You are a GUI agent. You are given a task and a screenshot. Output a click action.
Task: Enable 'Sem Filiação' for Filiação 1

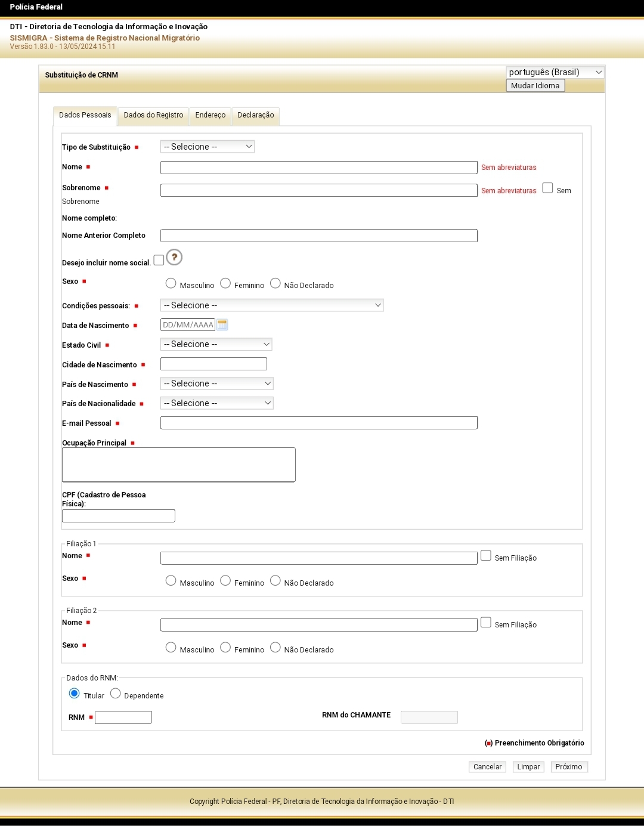tap(486, 556)
